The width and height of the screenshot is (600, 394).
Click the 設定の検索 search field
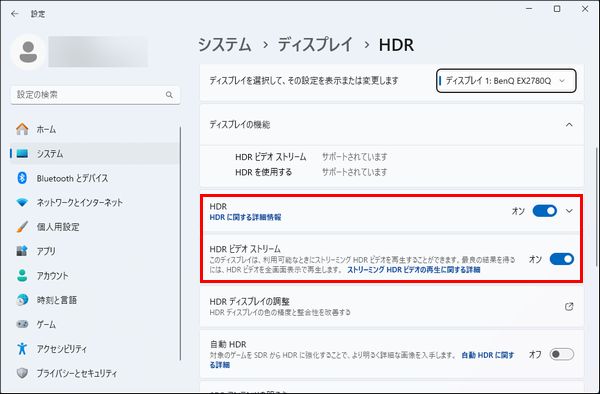coord(95,94)
